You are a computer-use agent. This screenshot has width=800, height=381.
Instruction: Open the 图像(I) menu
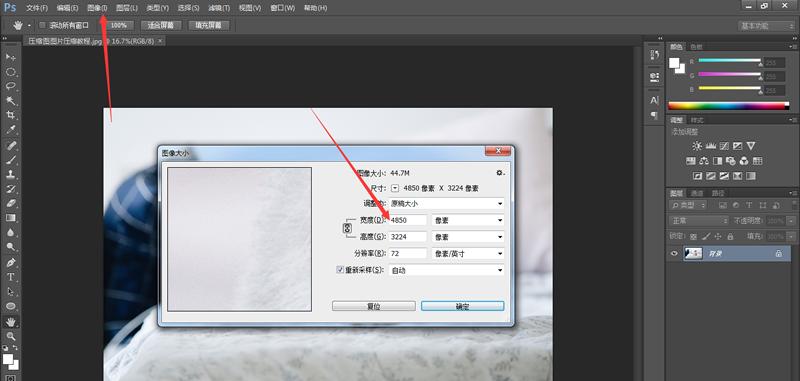point(97,8)
